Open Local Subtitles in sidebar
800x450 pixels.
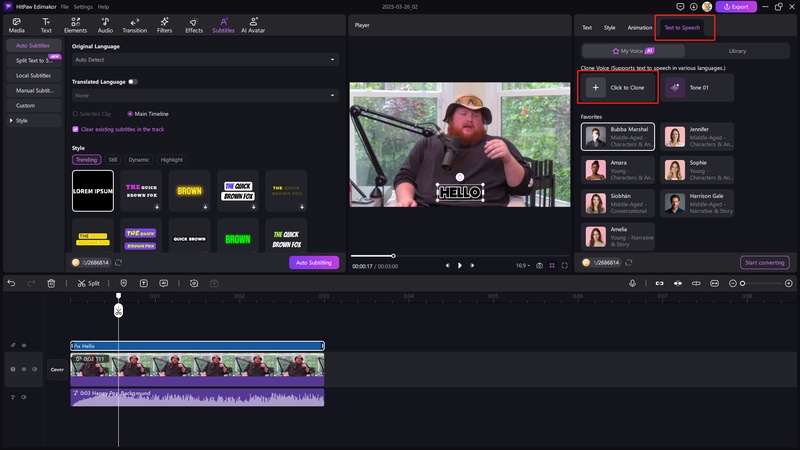(x=34, y=76)
